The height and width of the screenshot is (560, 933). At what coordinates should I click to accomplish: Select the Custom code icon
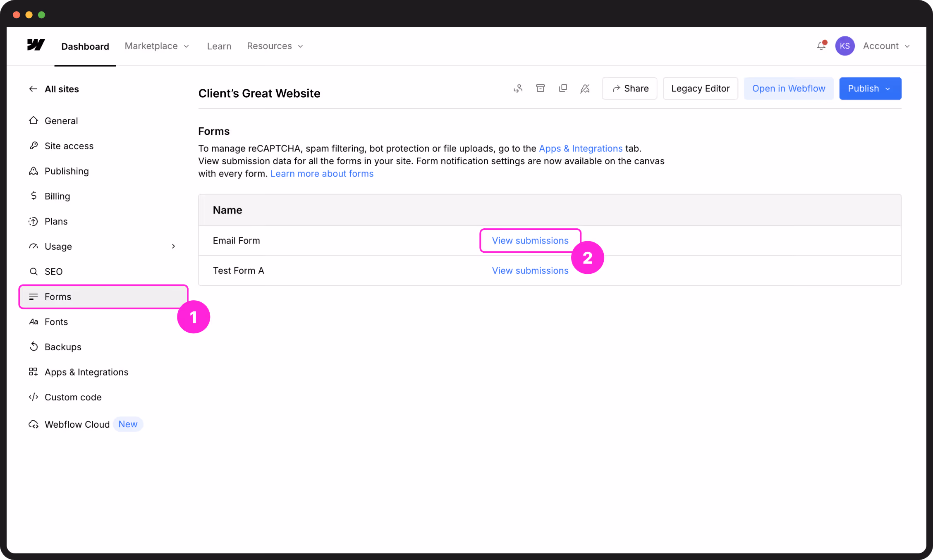click(33, 397)
